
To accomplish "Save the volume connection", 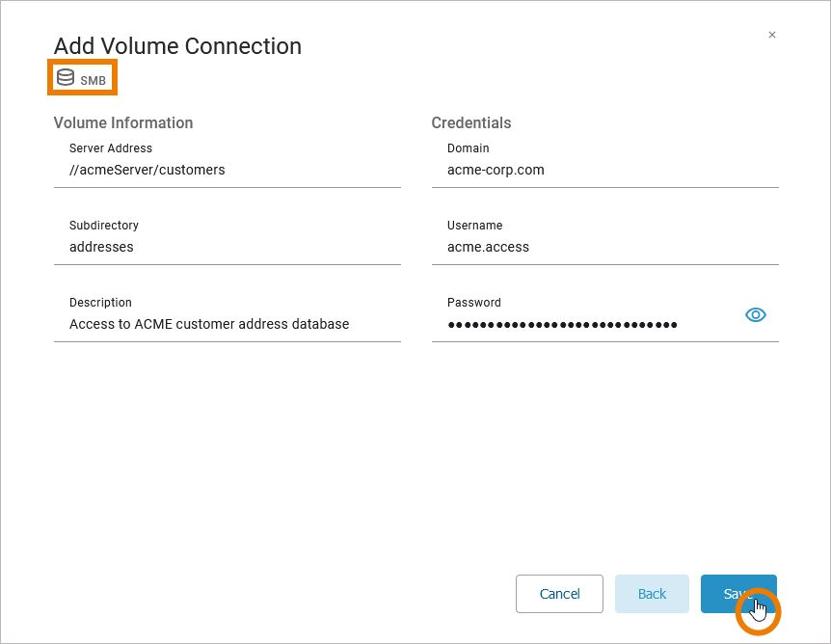I will [737, 594].
